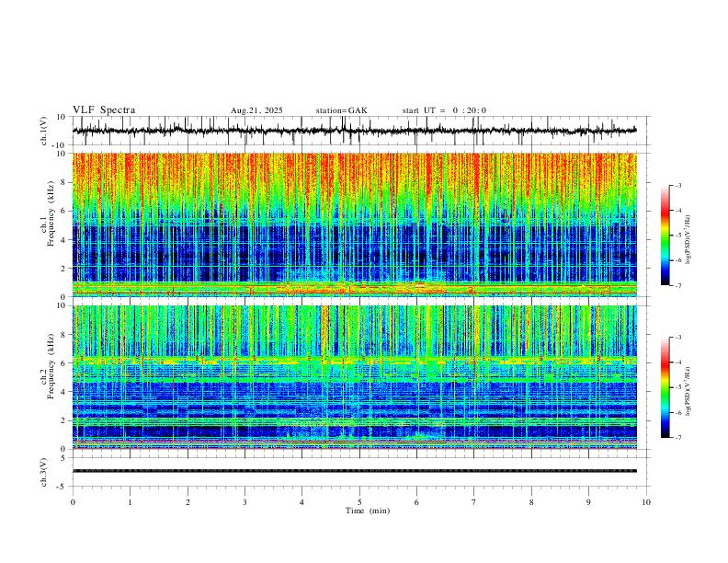Click time axis tick label "0"
Viewport: 728px width, 563px height.
[x=73, y=502]
